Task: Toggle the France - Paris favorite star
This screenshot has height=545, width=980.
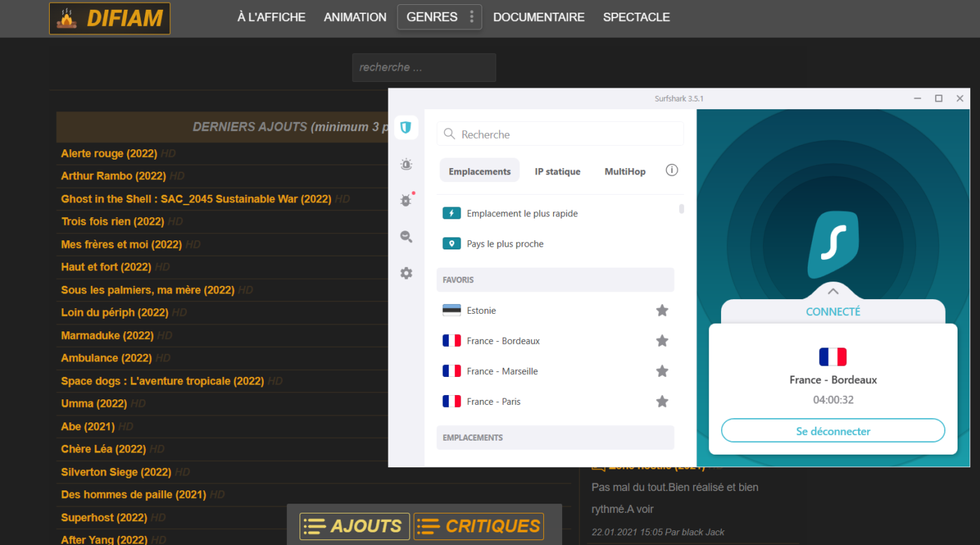Action: 662,401
